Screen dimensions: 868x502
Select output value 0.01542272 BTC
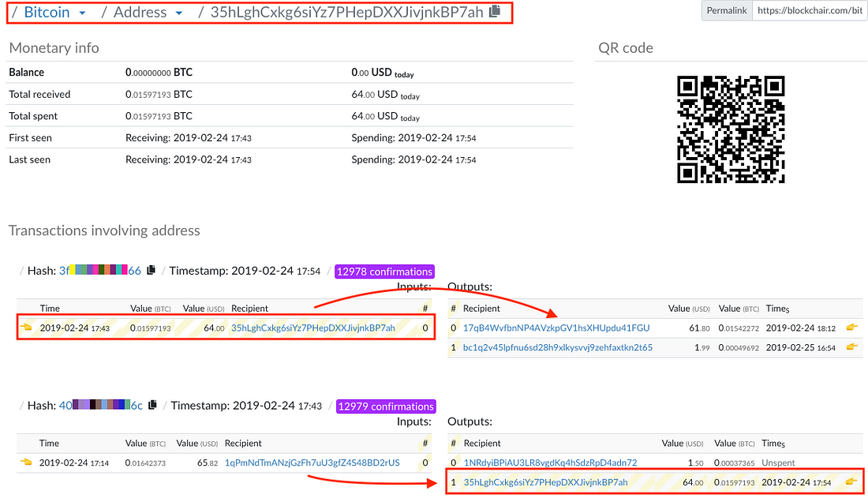click(739, 328)
